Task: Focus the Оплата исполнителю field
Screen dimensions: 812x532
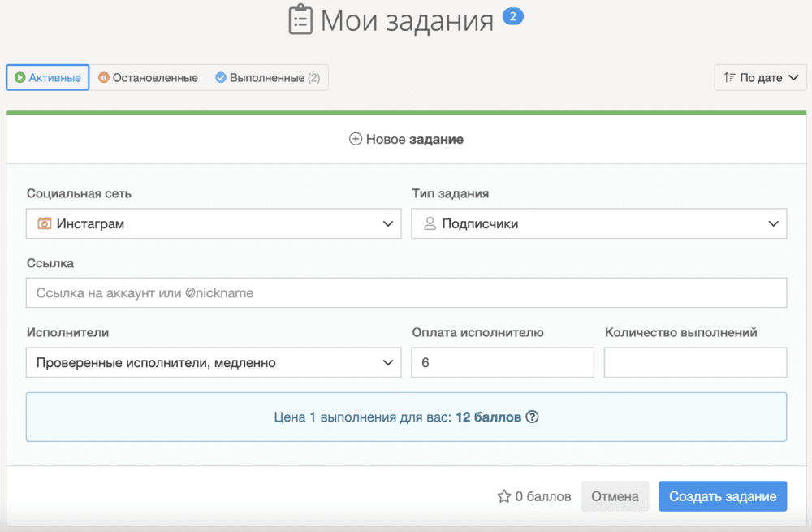Action: (503, 363)
